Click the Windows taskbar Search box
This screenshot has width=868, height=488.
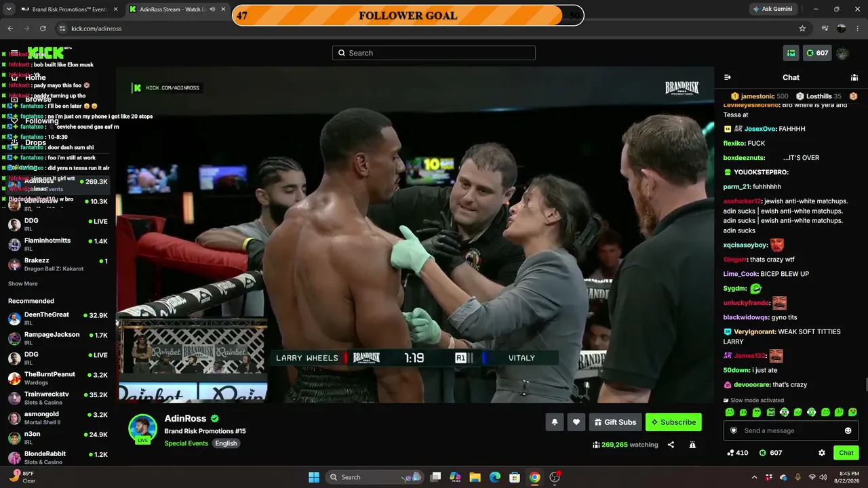pyautogui.click(x=375, y=477)
